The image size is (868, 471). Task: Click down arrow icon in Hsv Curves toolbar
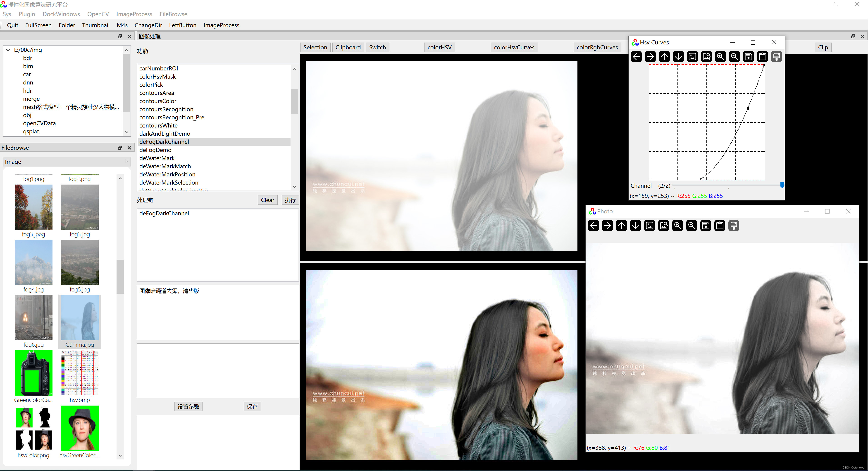point(678,57)
